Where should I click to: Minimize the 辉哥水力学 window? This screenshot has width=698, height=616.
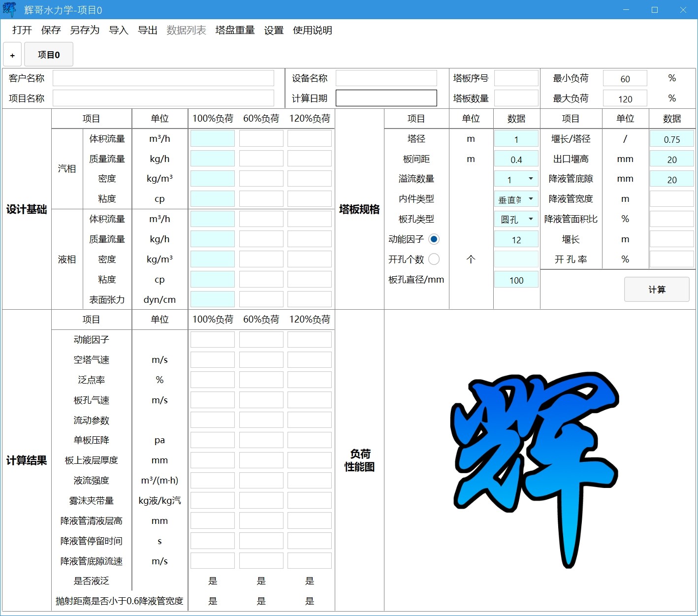[626, 10]
